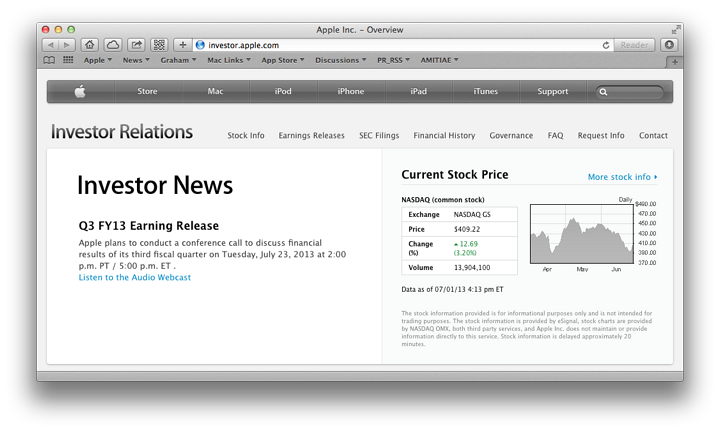Expand the App Store bookmarks folder
This screenshot has width=720, height=432.
283,60
